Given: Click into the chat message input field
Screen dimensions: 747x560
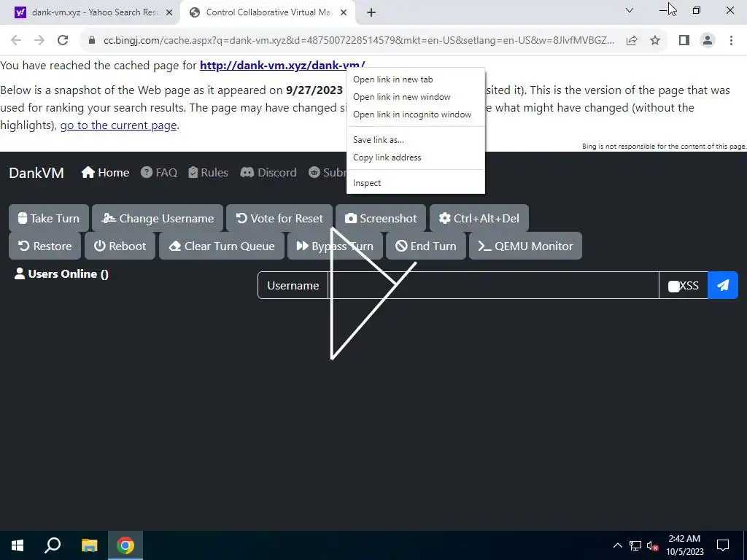Looking at the screenshot, I should pyautogui.click(x=494, y=285).
